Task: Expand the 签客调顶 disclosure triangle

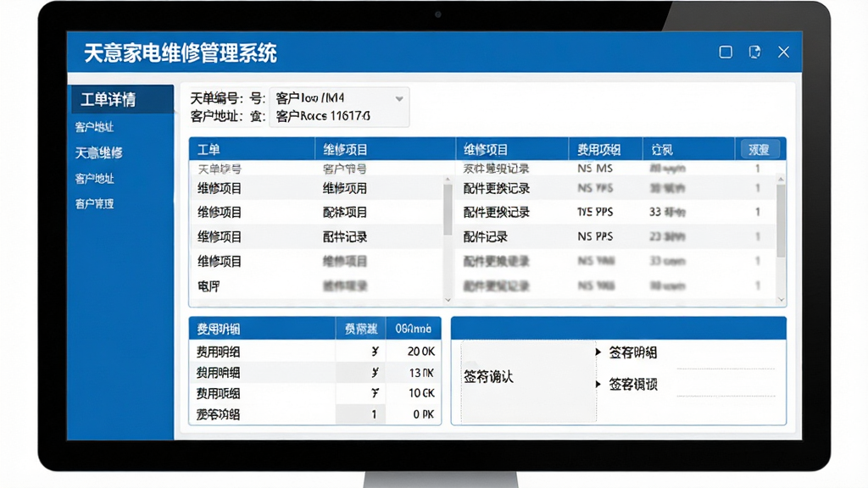Action: click(x=598, y=384)
